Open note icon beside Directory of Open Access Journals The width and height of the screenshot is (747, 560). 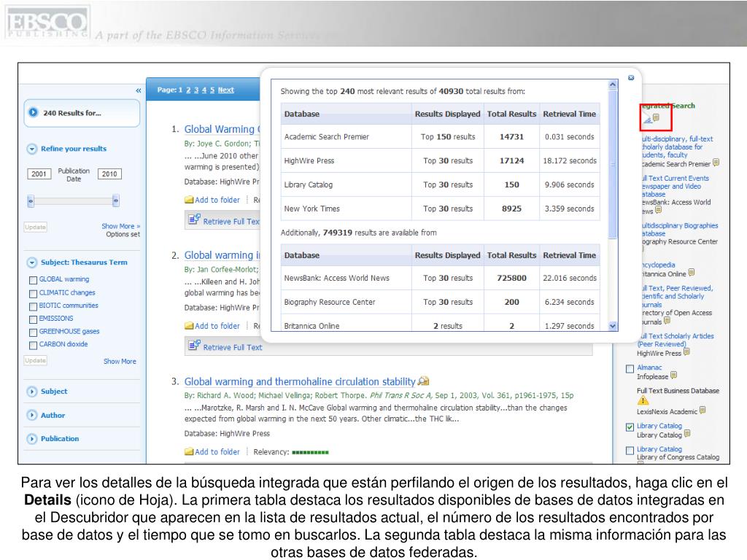click(667, 321)
